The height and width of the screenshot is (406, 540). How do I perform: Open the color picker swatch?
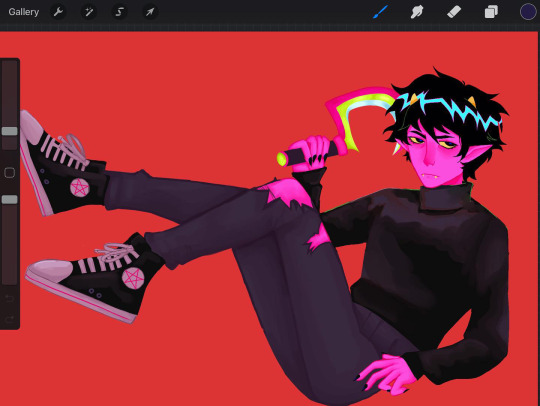pyautogui.click(x=528, y=12)
